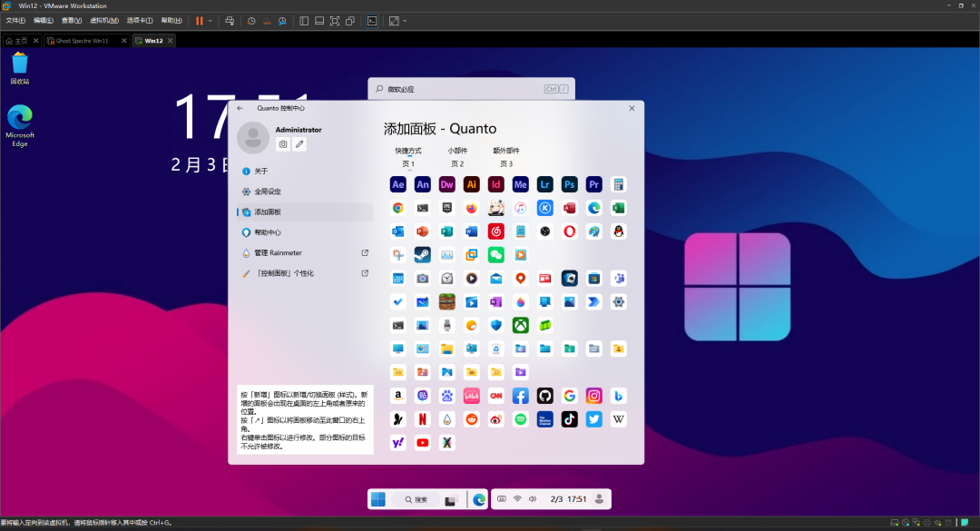
Task: Select the Minecraft icon
Action: tap(447, 300)
